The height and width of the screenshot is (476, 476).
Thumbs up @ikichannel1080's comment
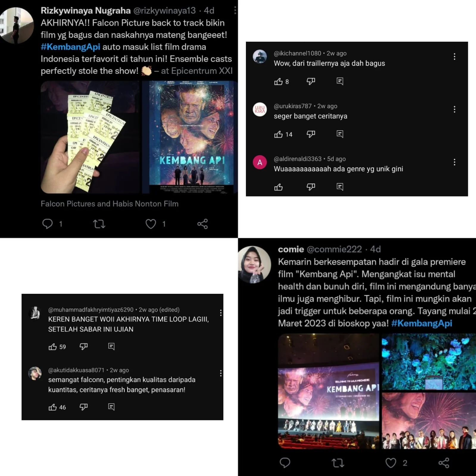tap(278, 82)
